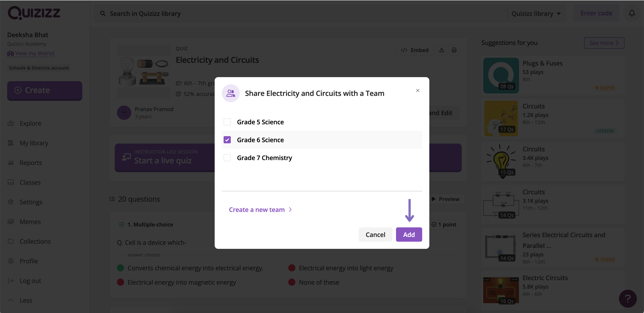Viewport: 644px width, 313px height.
Task: Tick the Grade 5 Science checkbox
Action: click(x=227, y=122)
